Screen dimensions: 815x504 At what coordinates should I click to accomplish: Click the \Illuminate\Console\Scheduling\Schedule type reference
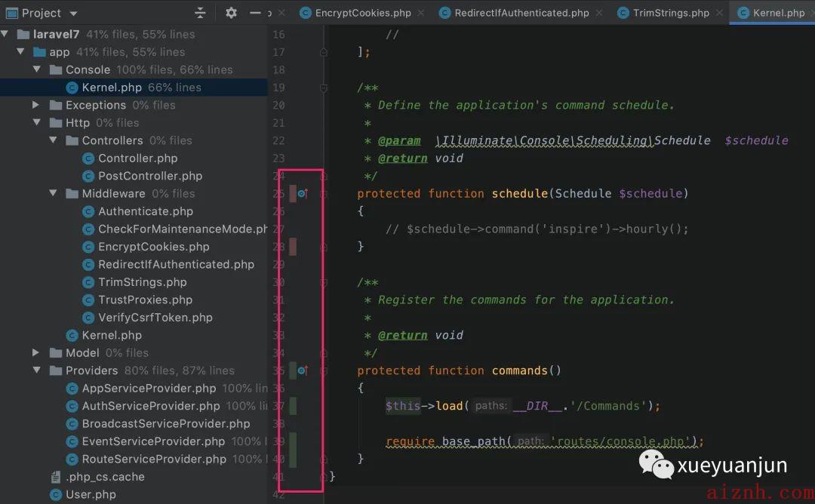[573, 141]
